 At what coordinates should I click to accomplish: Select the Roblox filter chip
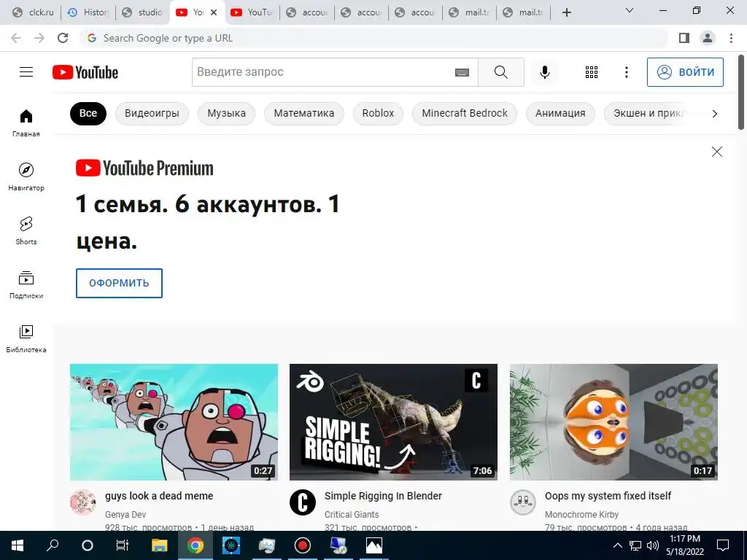tap(378, 114)
